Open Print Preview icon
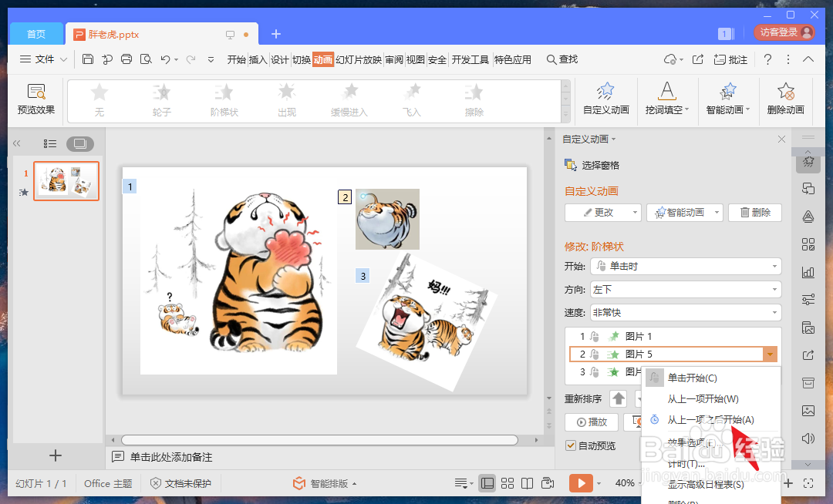 [x=146, y=59]
